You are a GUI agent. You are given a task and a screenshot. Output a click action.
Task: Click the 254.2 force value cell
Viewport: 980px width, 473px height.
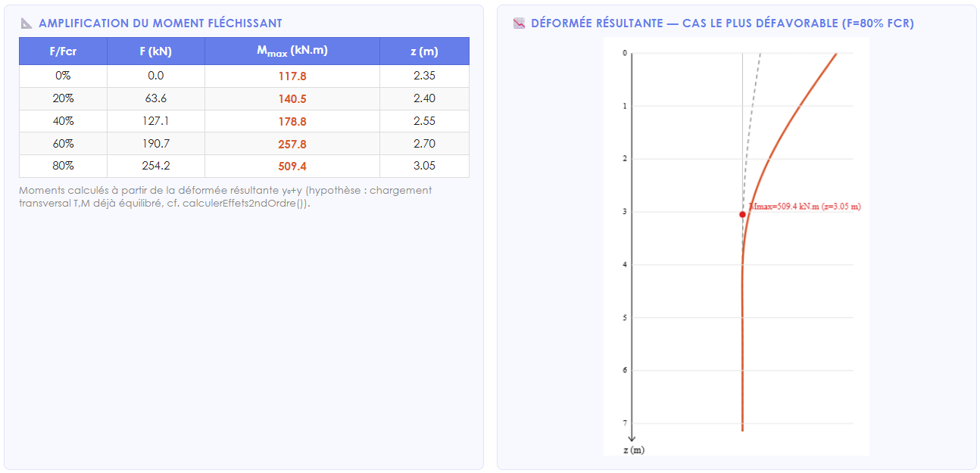click(x=156, y=166)
